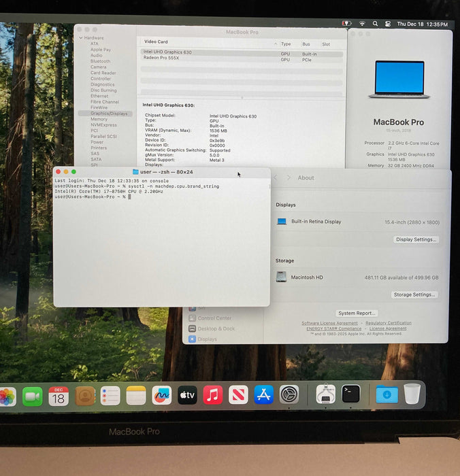Image resolution: width=460 pixels, height=476 pixels.
Task: Select the Radeon Pro 555X row
Action: click(x=242, y=58)
